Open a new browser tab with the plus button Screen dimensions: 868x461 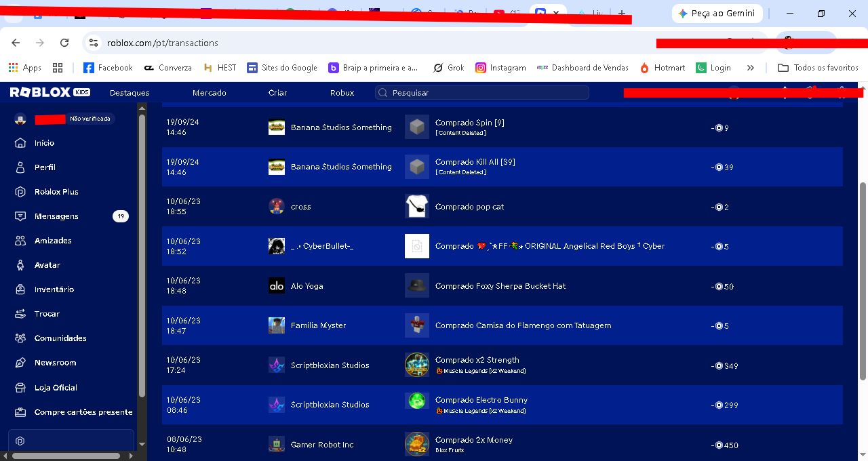[622, 14]
